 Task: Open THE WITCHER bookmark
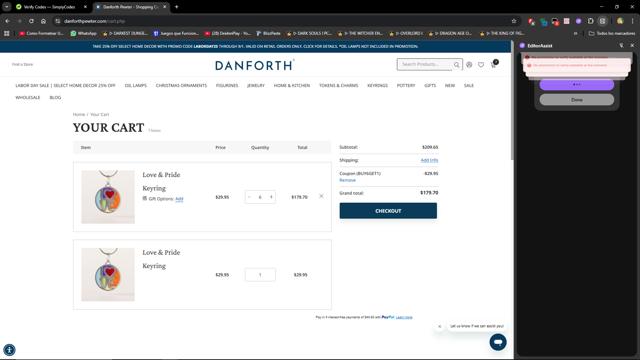[x=360, y=33]
